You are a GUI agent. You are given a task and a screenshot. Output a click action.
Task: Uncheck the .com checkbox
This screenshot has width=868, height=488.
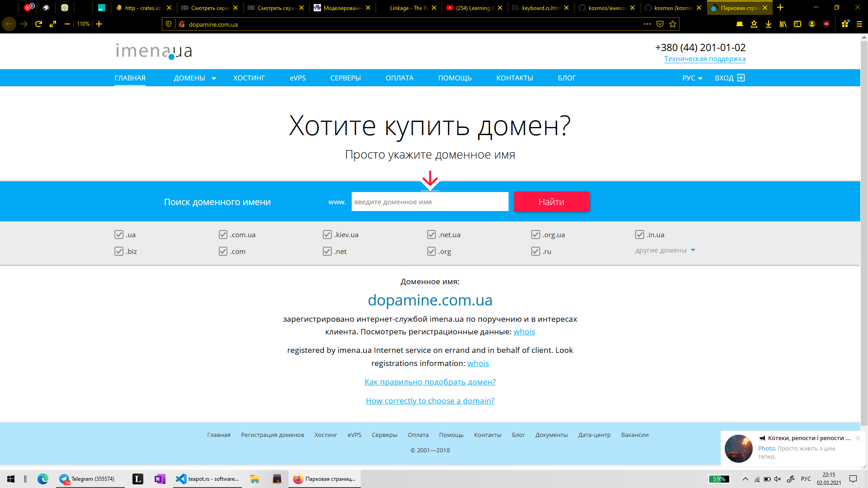point(223,251)
